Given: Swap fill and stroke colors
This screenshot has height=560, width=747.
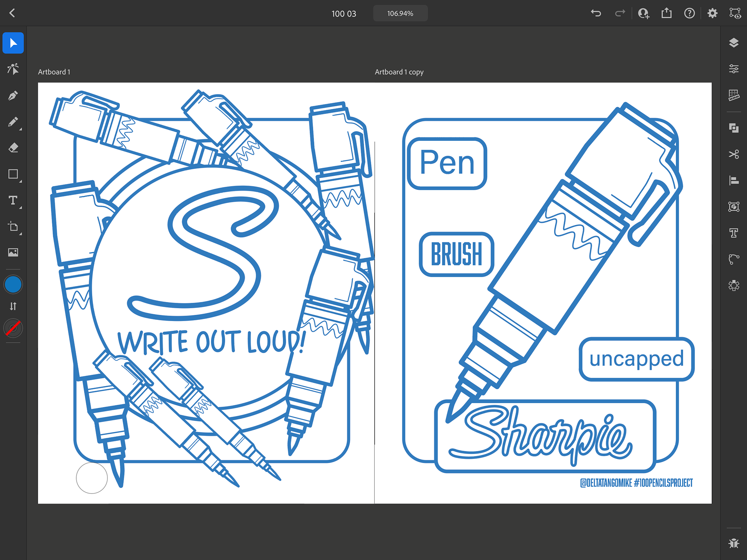Looking at the screenshot, I should click(x=13, y=306).
